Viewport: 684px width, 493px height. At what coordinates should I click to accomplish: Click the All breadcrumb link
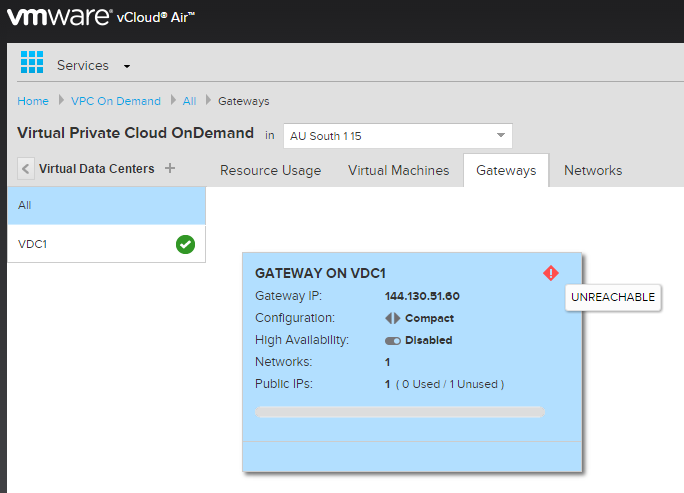pyautogui.click(x=189, y=101)
